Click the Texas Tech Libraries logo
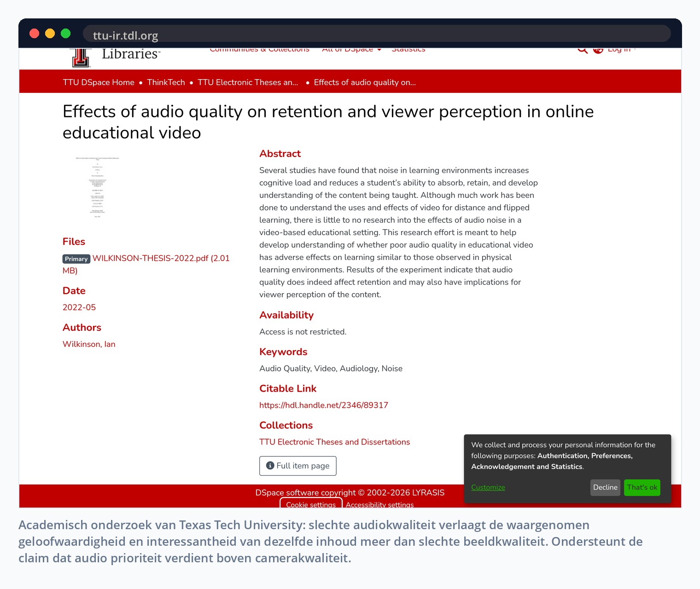The height and width of the screenshot is (589, 700). (115, 57)
